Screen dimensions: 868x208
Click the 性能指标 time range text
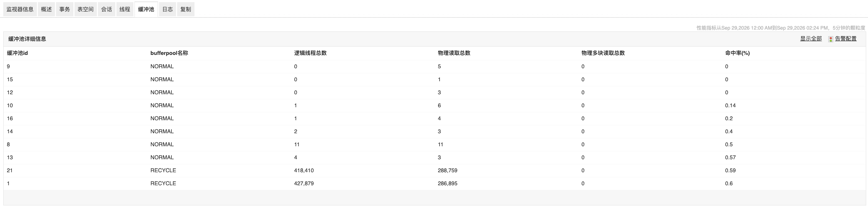click(781, 28)
